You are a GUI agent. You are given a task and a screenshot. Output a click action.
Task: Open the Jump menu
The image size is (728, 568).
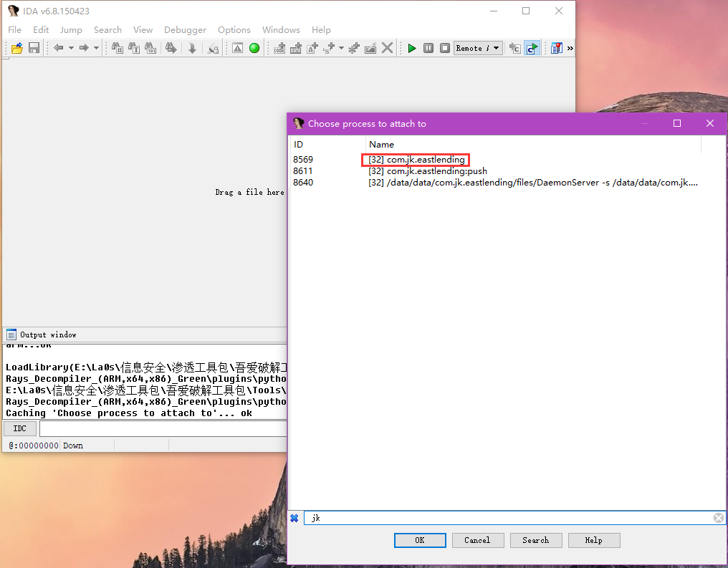point(71,29)
